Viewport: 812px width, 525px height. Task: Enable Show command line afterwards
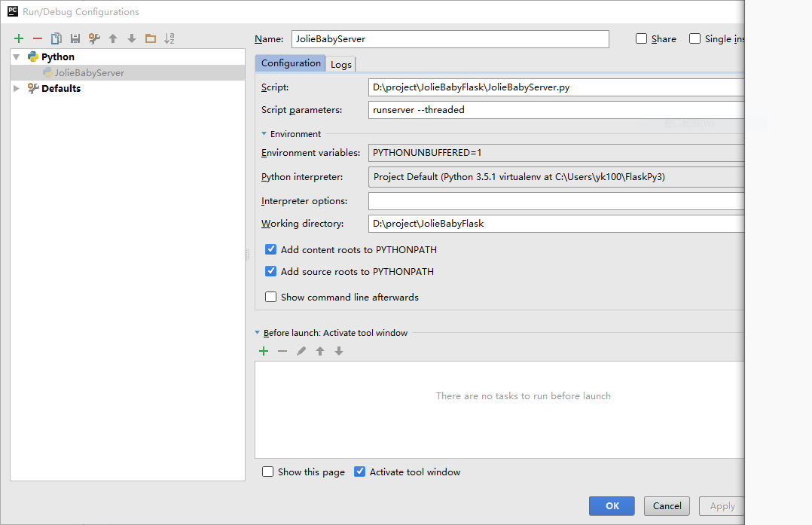(271, 297)
